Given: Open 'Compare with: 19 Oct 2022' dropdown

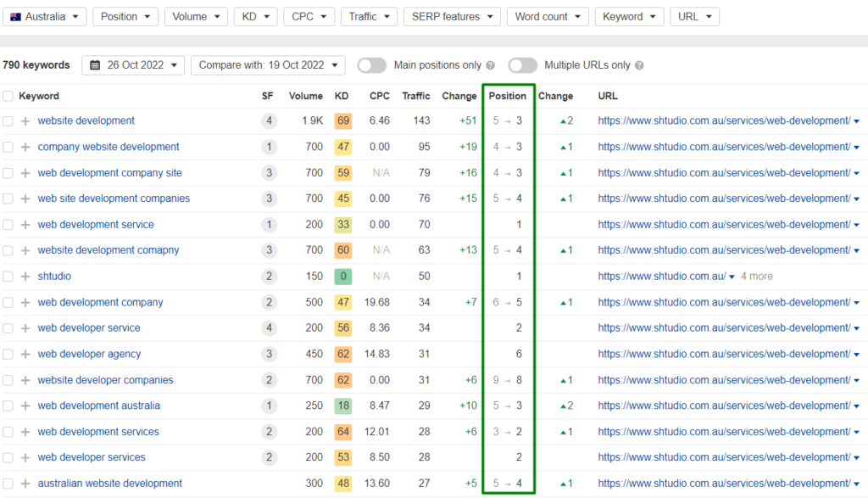Looking at the screenshot, I should 268,65.
